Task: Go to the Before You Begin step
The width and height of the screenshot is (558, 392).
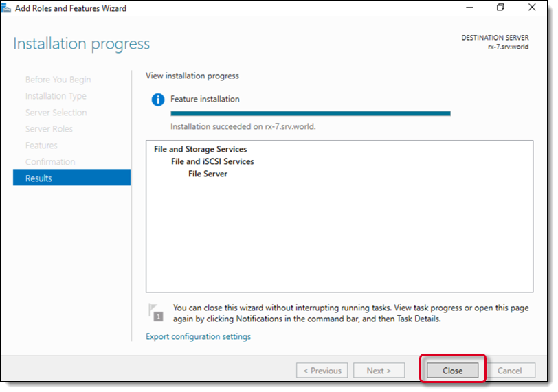Action: click(x=58, y=80)
